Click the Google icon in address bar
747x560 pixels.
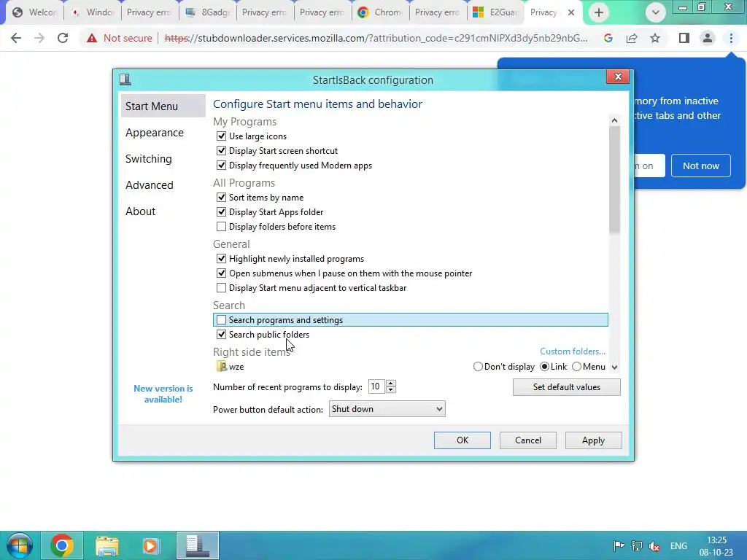(x=608, y=38)
